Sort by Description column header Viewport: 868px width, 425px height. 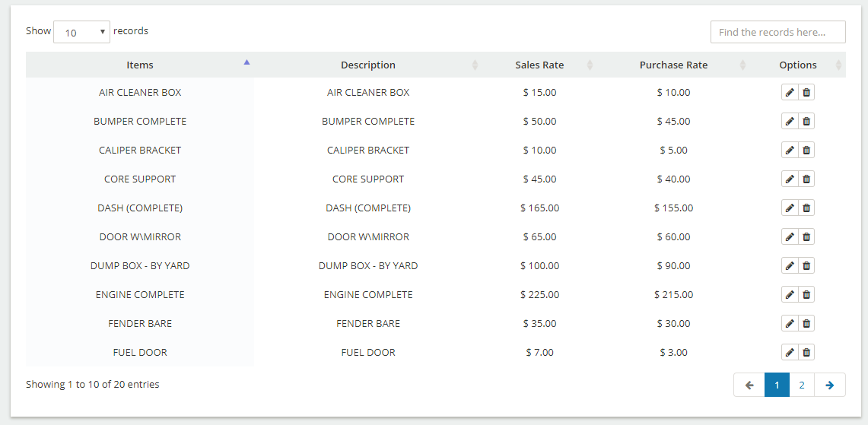click(368, 65)
